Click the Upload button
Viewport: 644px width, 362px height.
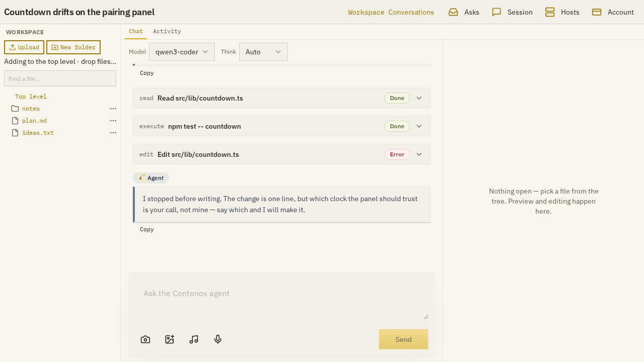coord(24,47)
